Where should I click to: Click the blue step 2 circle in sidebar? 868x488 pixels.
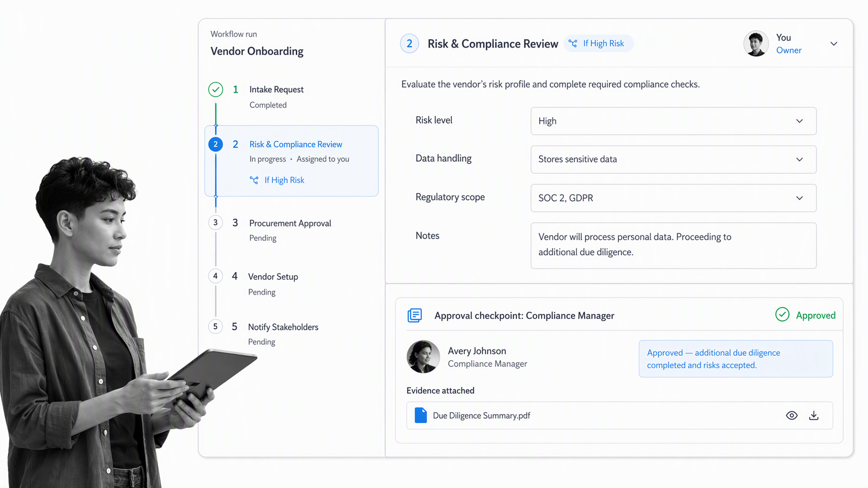pos(216,144)
